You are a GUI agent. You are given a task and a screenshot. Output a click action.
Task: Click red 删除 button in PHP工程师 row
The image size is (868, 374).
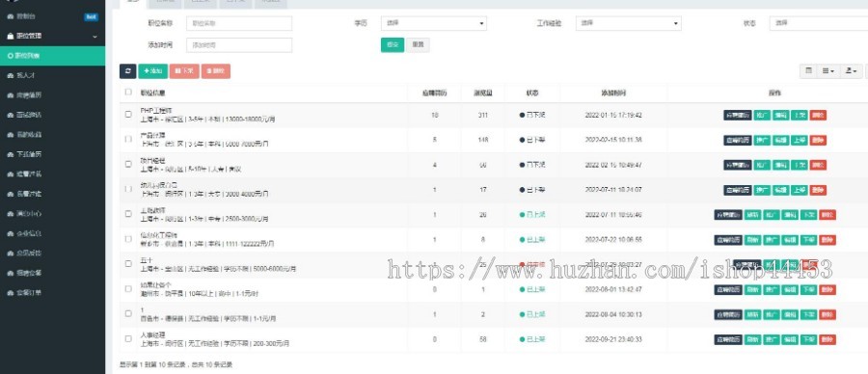click(x=818, y=115)
